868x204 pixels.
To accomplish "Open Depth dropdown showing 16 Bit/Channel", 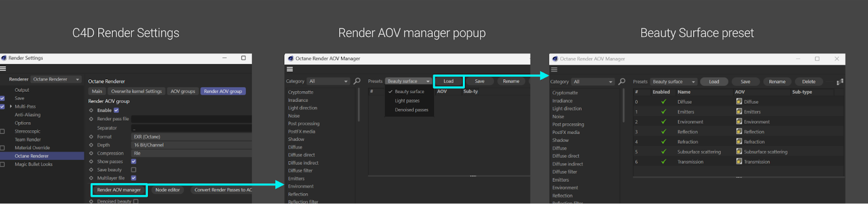I will pyautogui.click(x=192, y=145).
